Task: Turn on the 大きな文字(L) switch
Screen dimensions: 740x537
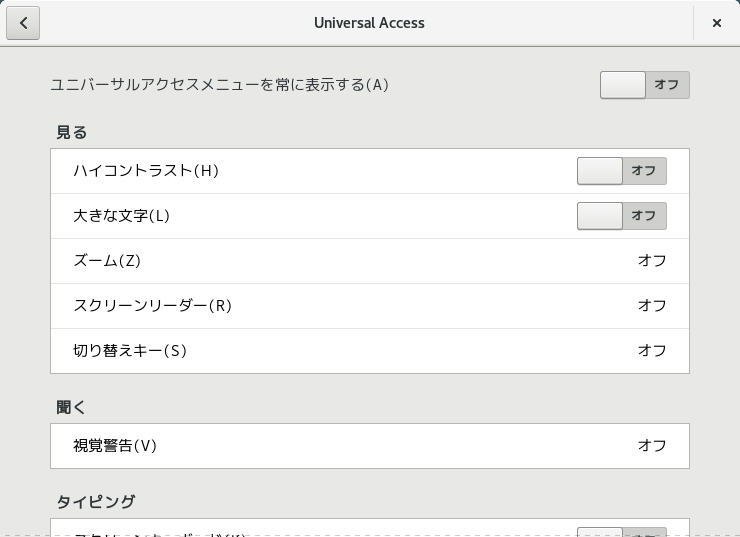Action: pyautogui.click(x=622, y=216)
